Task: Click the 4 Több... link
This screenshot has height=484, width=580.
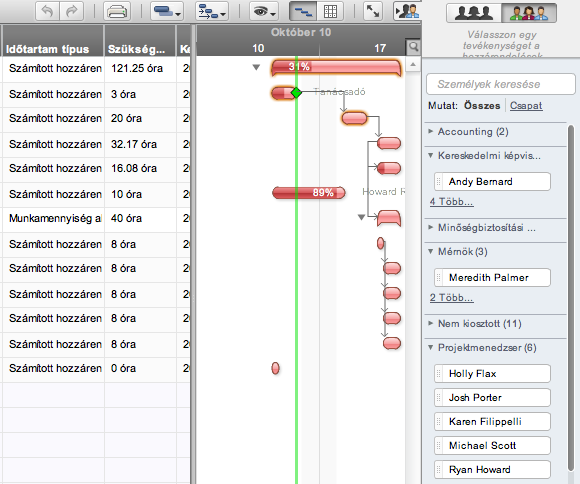Action: (x=451, y=202)
